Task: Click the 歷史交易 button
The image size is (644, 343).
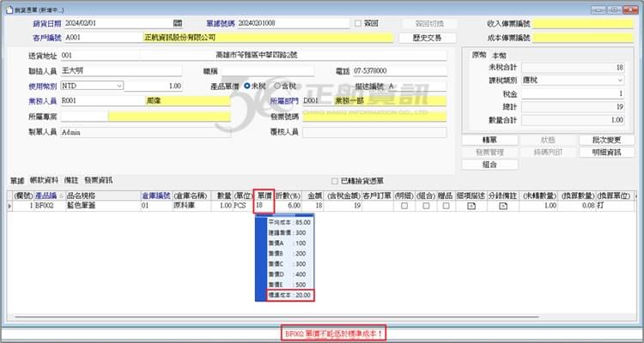Action: pyautogui.click(x=427, y=38)
